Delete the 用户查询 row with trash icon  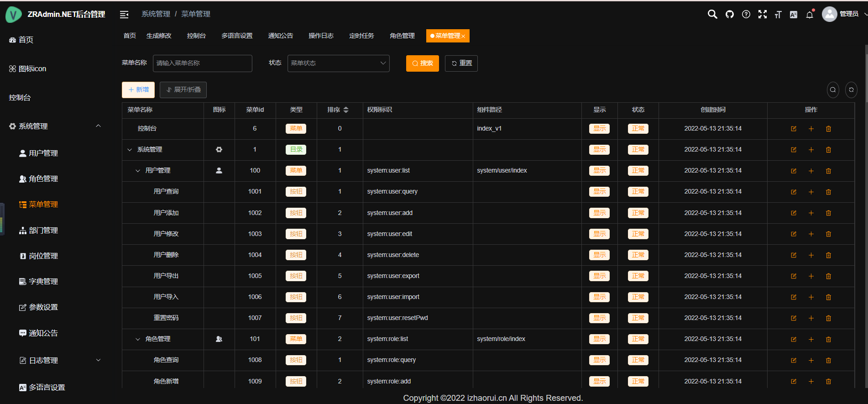(x=828, y=192)
